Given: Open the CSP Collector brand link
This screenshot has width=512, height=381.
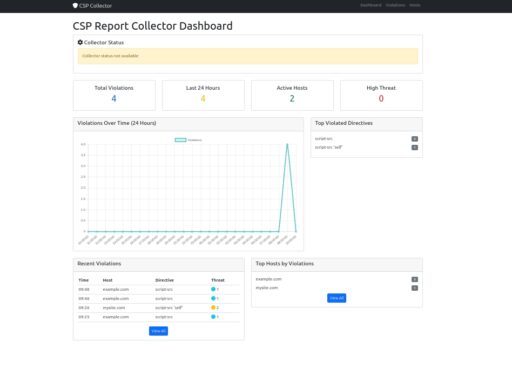Looking at the screenshot, I should (x=92, y=5).
